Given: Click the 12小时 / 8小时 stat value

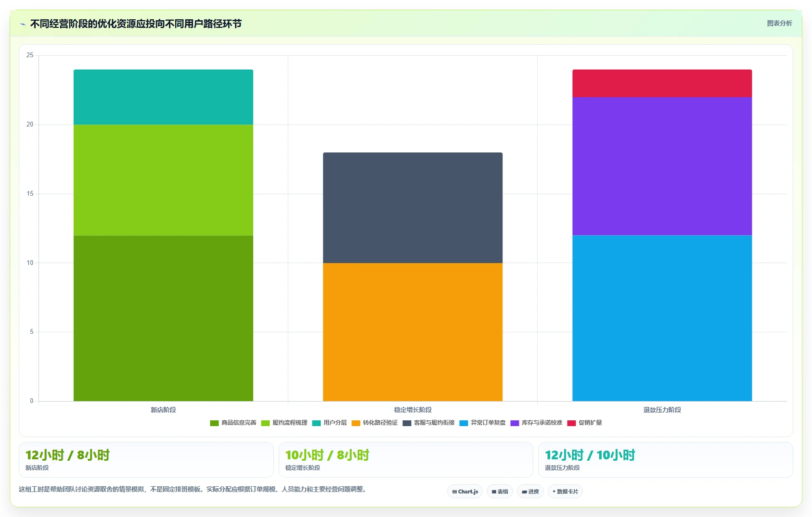Looking at the screenshot, I should point(67,455).
